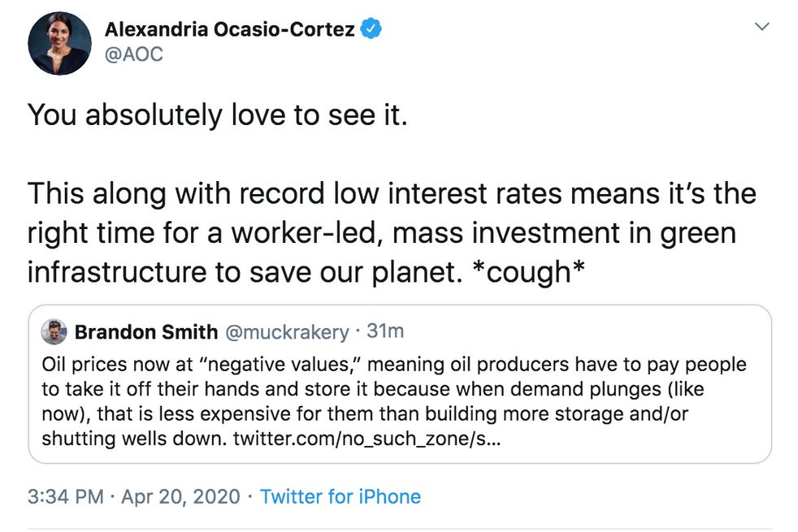798x532 pixels.
Task: Click the 3:34 PM tweet timestamp
Action: tap(66, 496)
